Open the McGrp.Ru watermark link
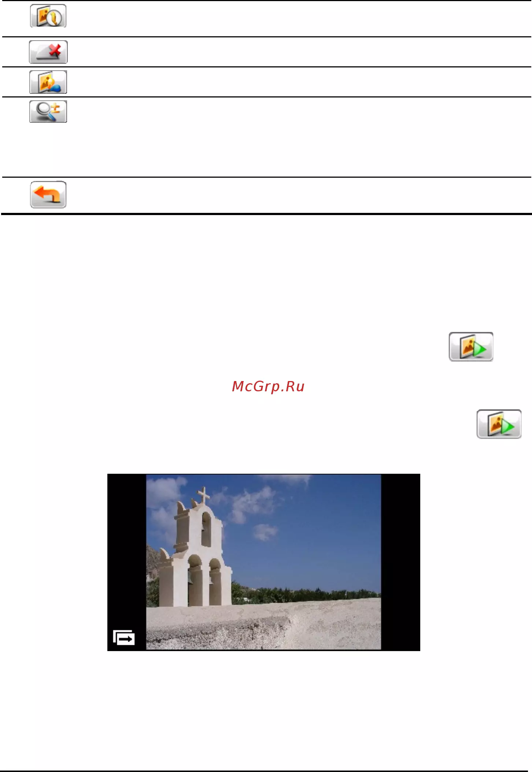Screen dimensions: 532x772 point(268,386)
